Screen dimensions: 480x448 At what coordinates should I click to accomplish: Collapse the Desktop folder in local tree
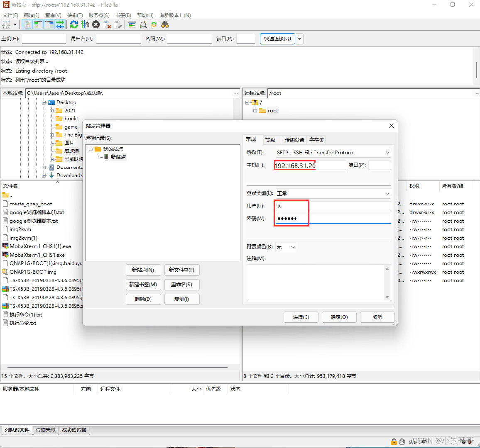click(x=44, y=102)
